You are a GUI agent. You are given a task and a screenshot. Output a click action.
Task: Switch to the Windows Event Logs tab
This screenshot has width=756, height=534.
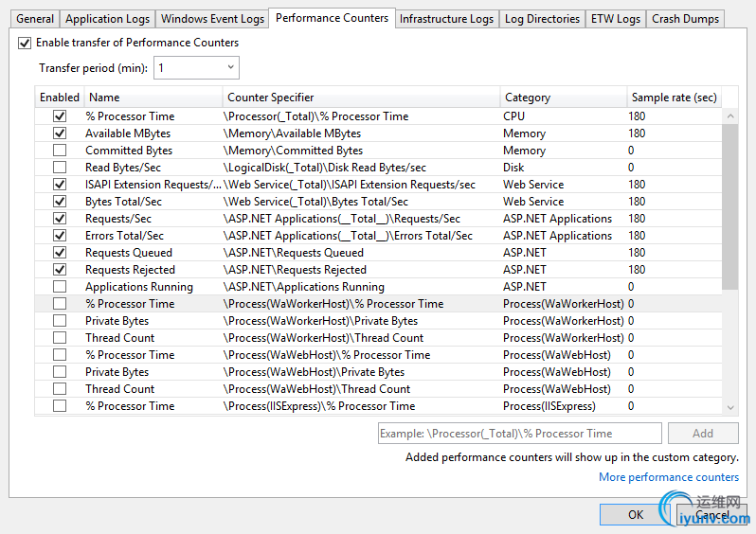[212, 19]
